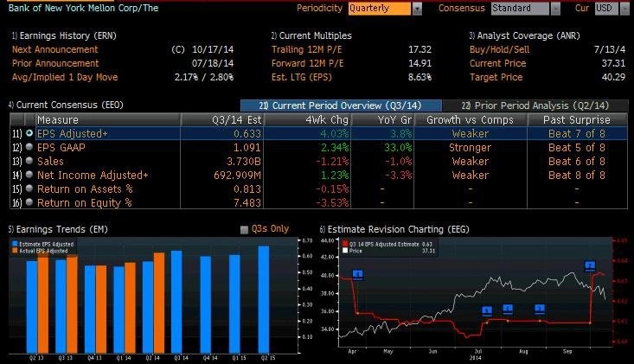
Task: Click the mid-July revision marker on chart
Action: (508, 310)
